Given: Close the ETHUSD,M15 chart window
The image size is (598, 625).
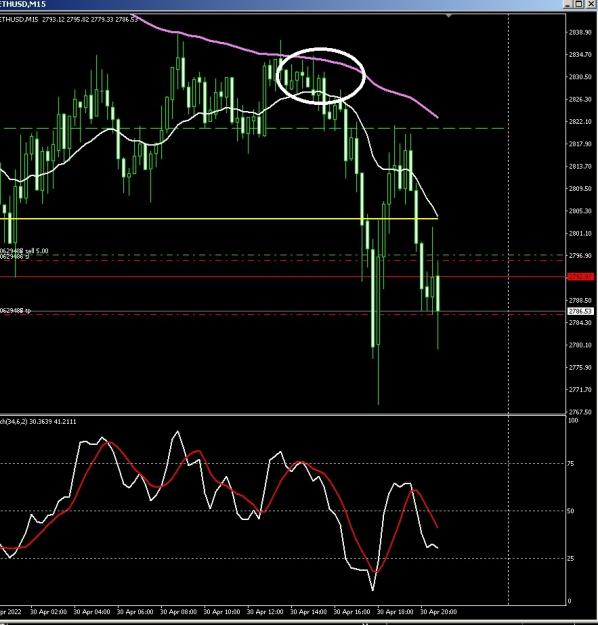Looking at the screenshot, I should point(590,4).
